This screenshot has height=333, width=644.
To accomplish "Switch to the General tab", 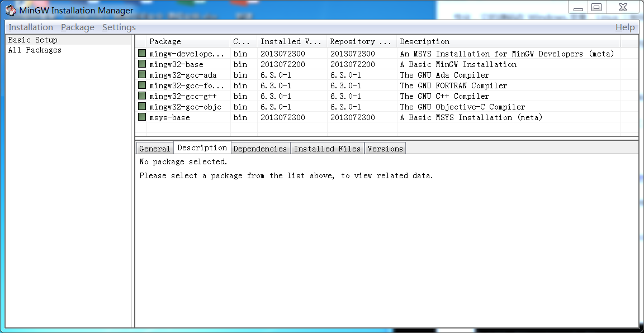I will [154, 149].
